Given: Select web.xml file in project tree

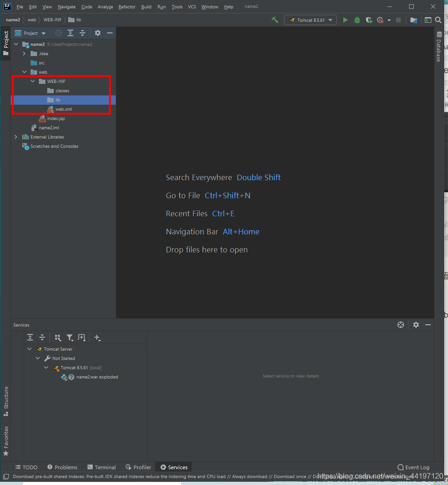Looking at the screenshot, I should pos(63,109).
